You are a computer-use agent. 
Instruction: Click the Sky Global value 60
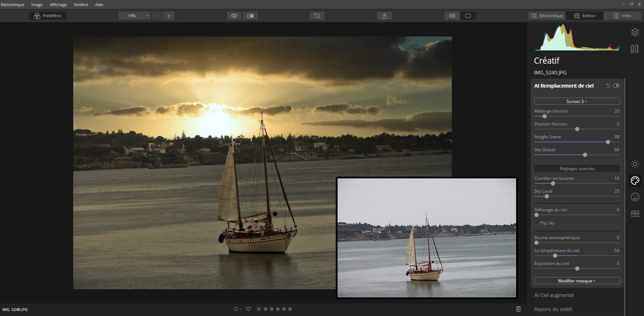point(617,150)
